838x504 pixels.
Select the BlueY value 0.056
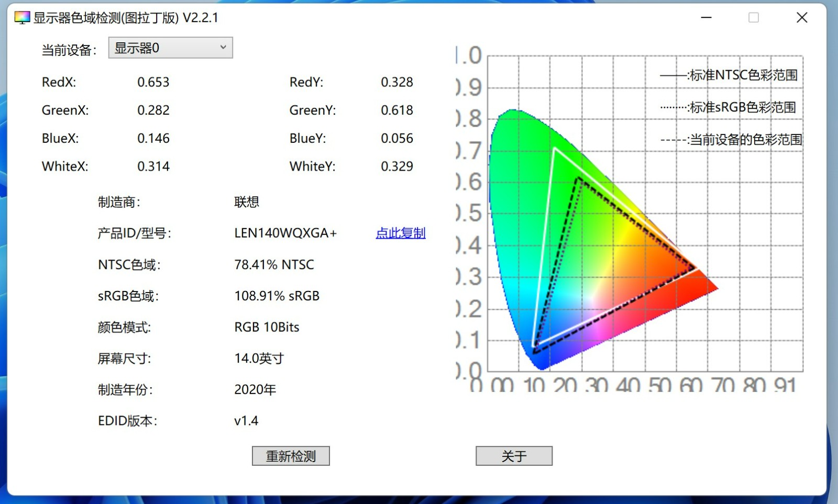tap(397, 139)
